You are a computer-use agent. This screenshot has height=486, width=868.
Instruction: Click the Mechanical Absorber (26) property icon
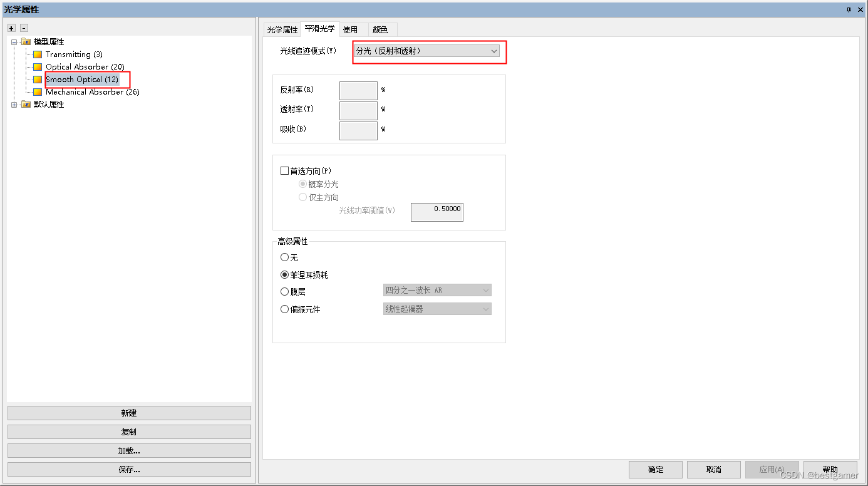[38, 92]
